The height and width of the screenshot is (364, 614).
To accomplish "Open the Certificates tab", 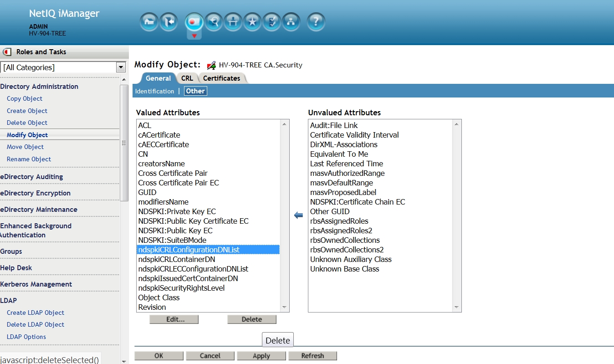I will (x=222, y=78).
